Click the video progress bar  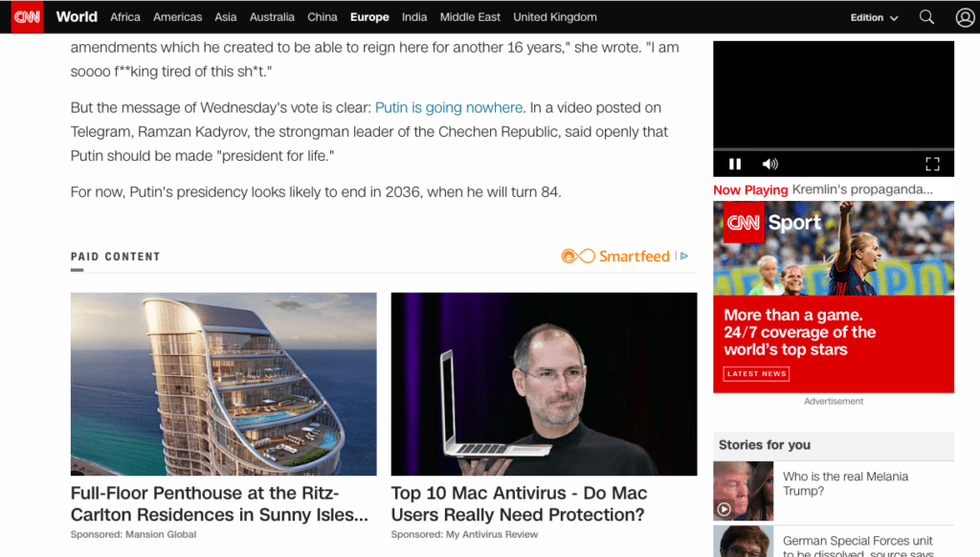834,149
